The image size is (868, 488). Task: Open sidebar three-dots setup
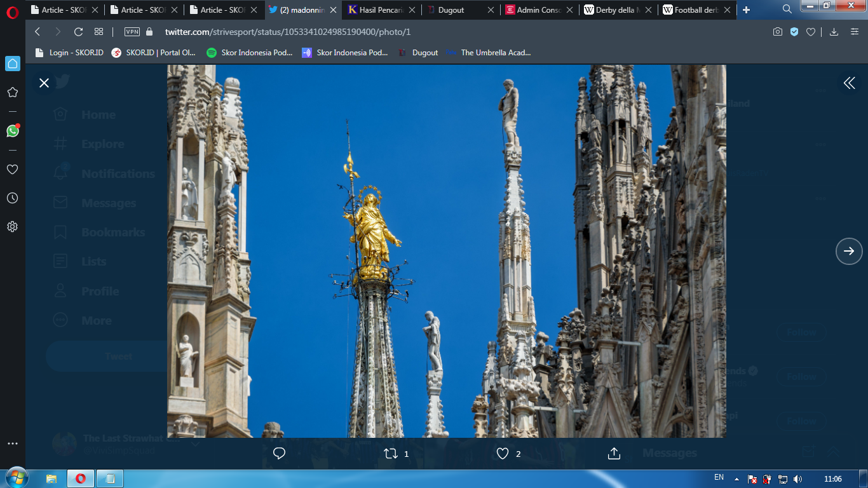(13, 444)
